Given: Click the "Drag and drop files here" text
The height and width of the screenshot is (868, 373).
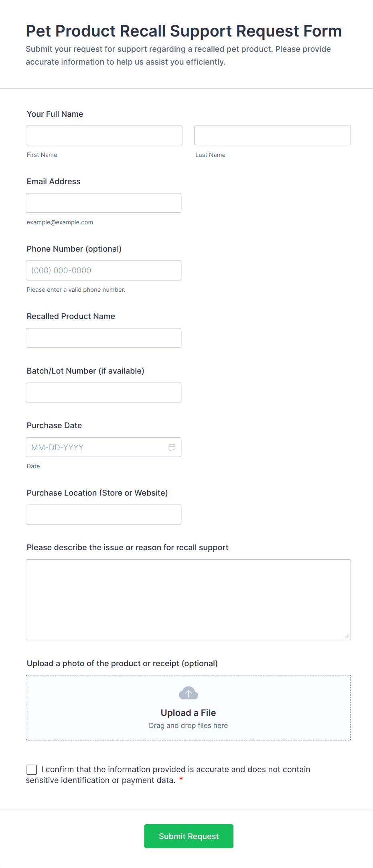Looking at the screenshot, I should click(188, 726).
